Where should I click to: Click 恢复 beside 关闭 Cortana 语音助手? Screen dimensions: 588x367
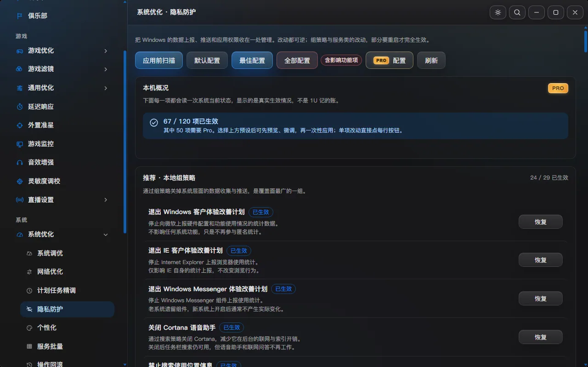pos(541,337)
